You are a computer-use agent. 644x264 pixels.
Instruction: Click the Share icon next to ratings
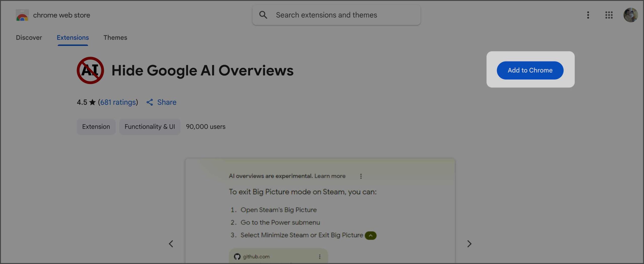point(150,102)
